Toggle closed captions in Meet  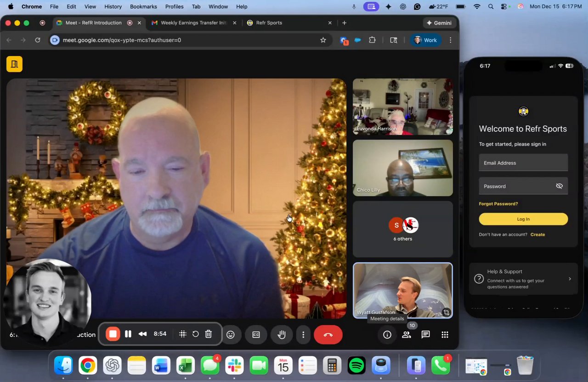(256, 335)
